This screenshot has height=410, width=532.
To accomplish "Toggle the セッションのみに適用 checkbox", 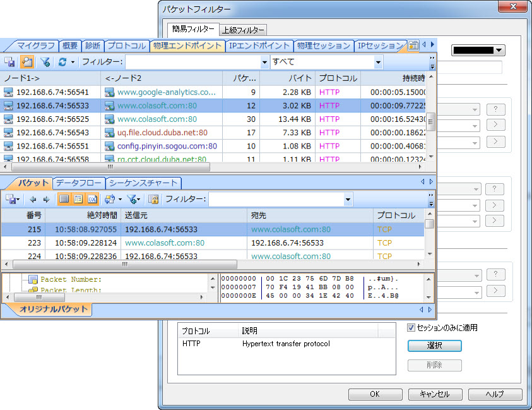I will 411,328.
